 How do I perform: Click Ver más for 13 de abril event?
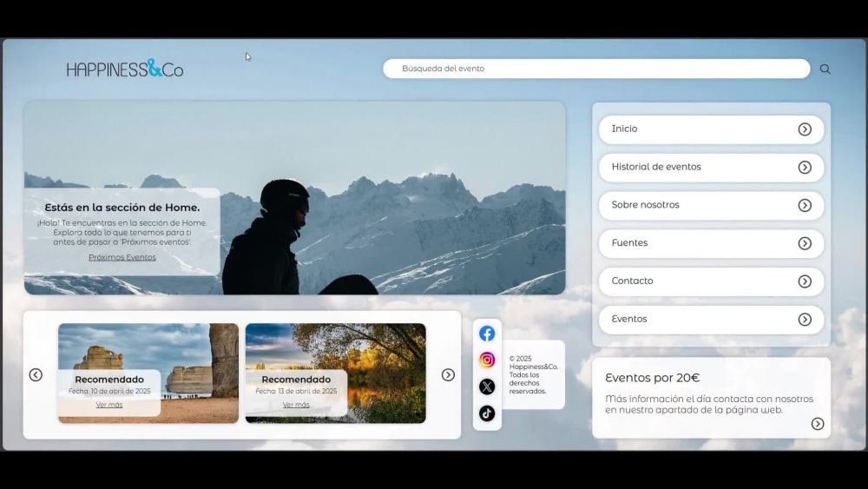click(296, 405)
